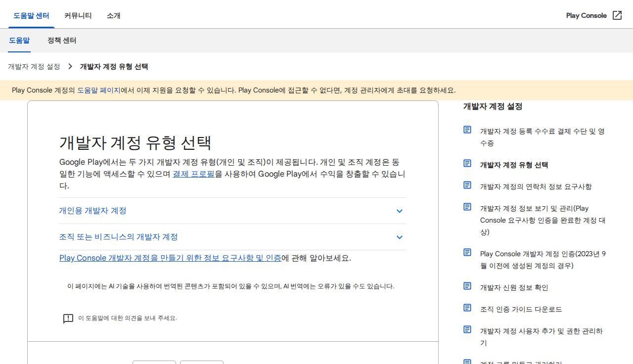
Task: Open the 소개 tab
Action: pos(114,15)
